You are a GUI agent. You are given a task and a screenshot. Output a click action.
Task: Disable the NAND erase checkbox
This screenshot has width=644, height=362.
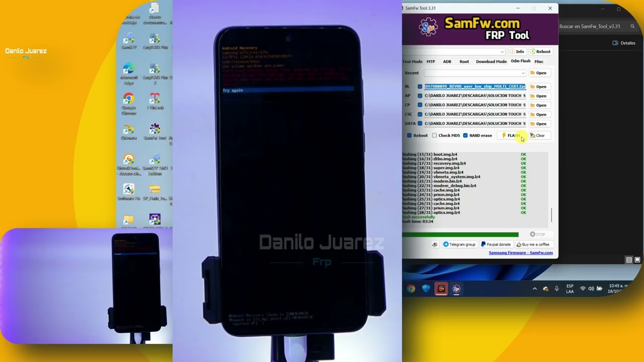point(465,135)
